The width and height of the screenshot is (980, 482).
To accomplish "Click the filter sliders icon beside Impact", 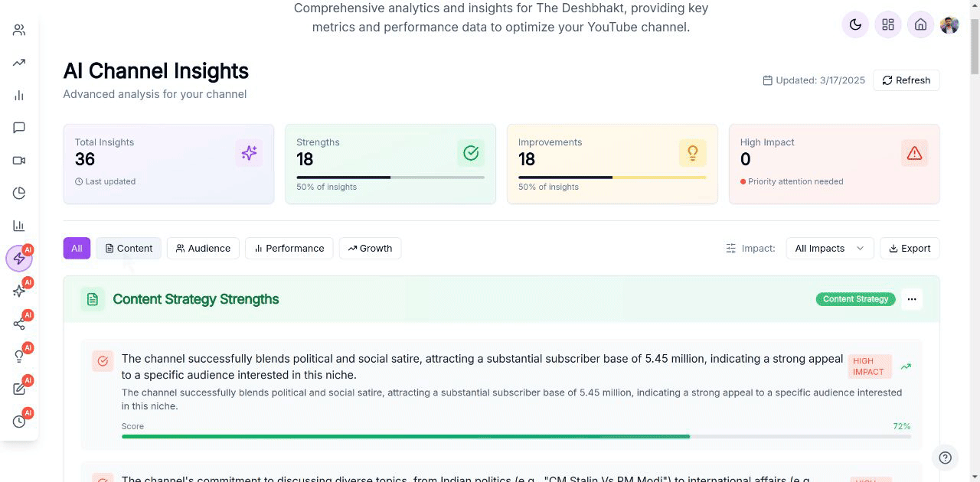I will (x=730, y=248).
